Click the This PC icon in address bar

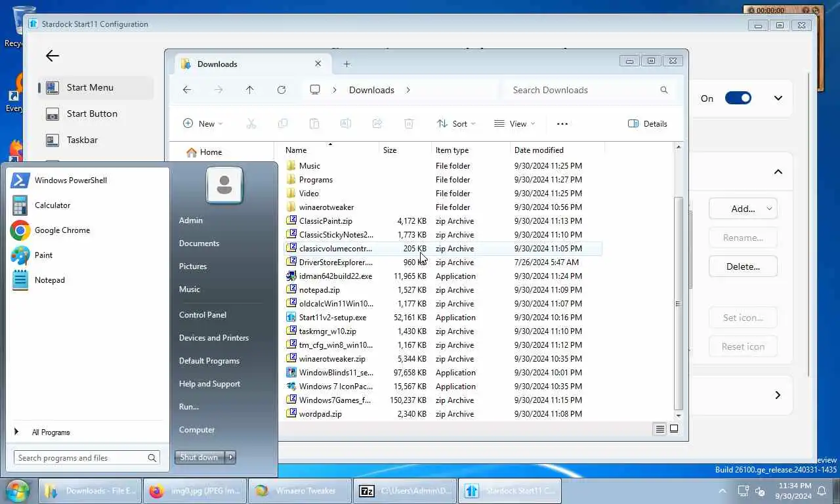pos(315,90)
